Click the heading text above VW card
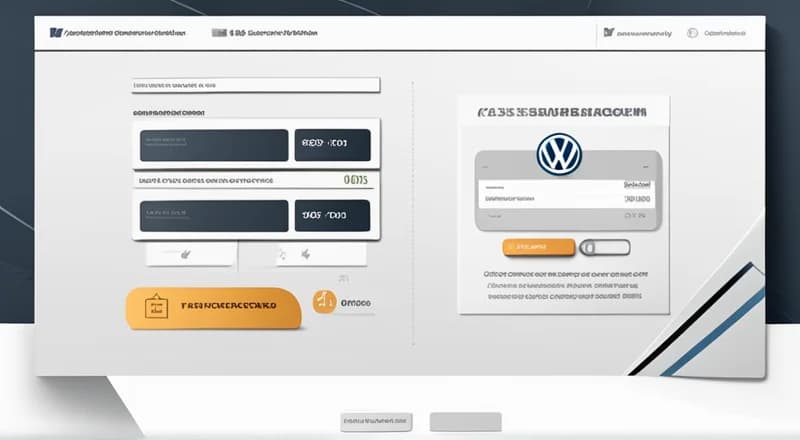Image resolution: width=800 pixels, height=440 pixels. [x=562, y=112]
